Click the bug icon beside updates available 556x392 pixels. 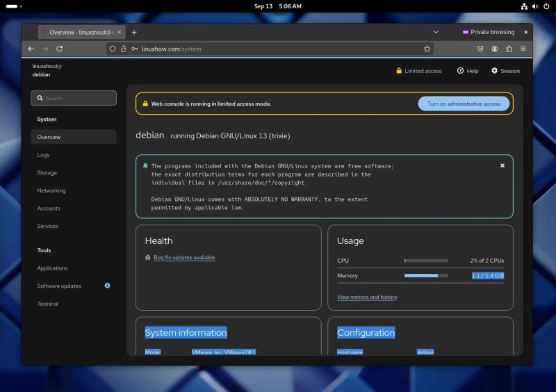(x=148, y=258)
